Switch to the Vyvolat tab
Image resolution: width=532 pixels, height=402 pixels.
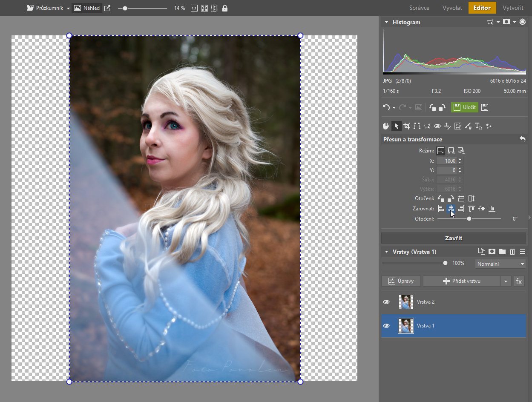point(452,8)
